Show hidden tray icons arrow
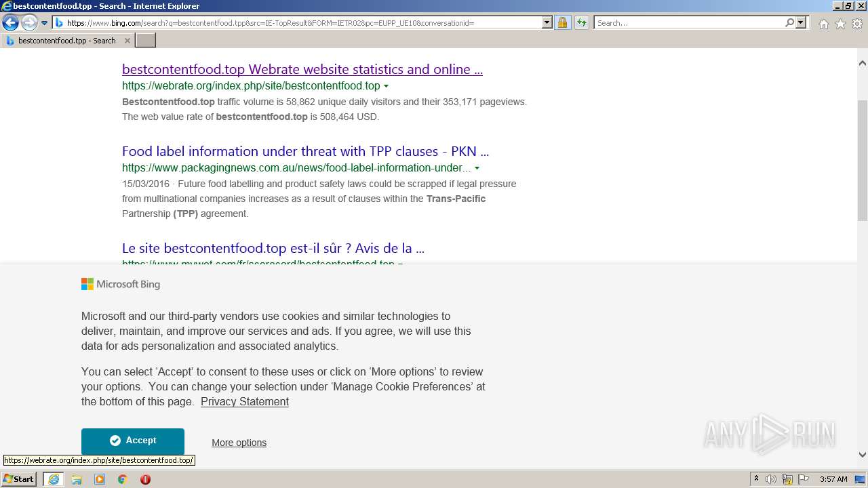Viewport: 868px width, 488px height. pos(757,479)
